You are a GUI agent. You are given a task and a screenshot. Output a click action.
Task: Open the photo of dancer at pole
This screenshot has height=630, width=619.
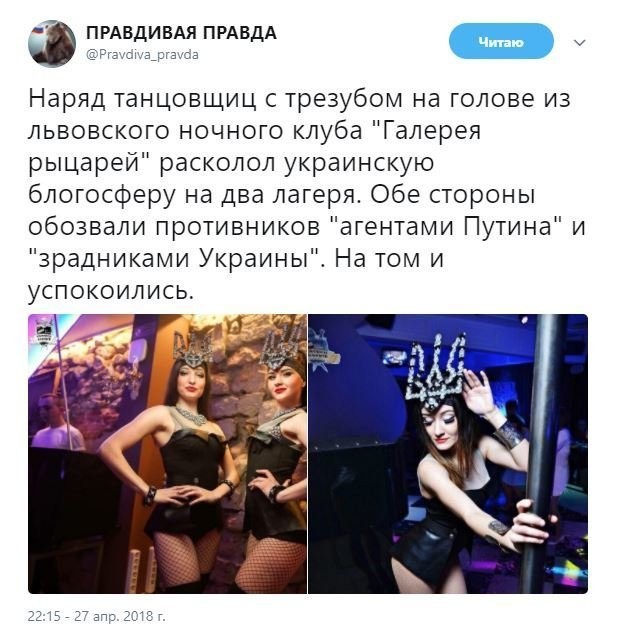click(x=448, y=454)
